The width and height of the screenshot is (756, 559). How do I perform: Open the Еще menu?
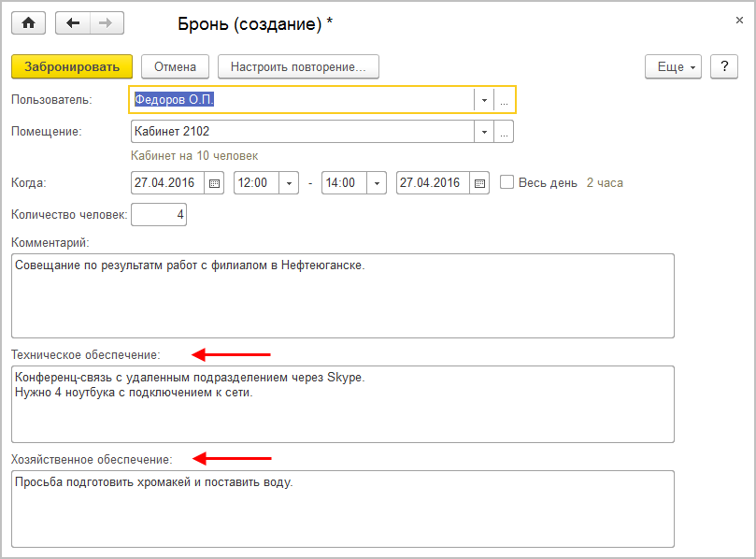pos(673,66)
